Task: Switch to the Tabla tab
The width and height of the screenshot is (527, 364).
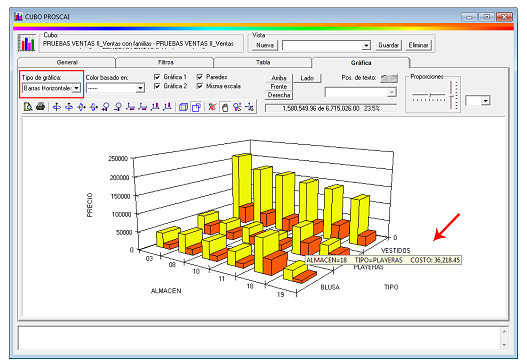Action: pyautogui.click(x=263, y=63)
